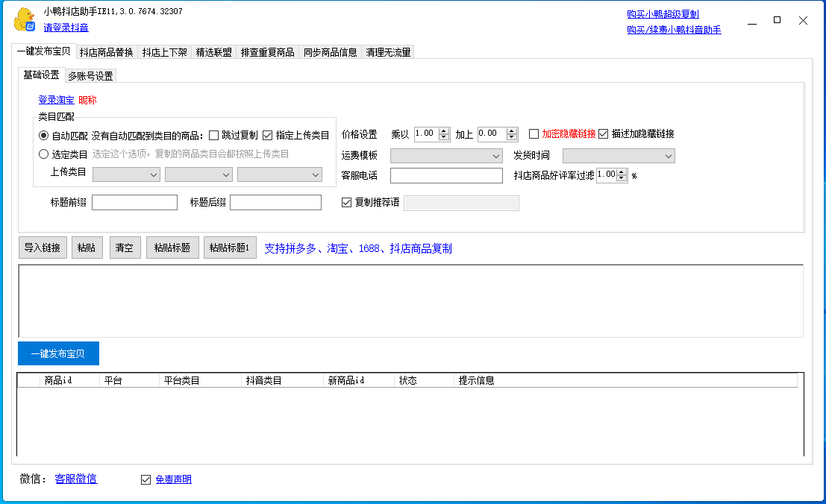Viewport: 826px width, 504px height.
Task: Increase the 乘以 multiplier with up arrow
Action: coord(444,131)
